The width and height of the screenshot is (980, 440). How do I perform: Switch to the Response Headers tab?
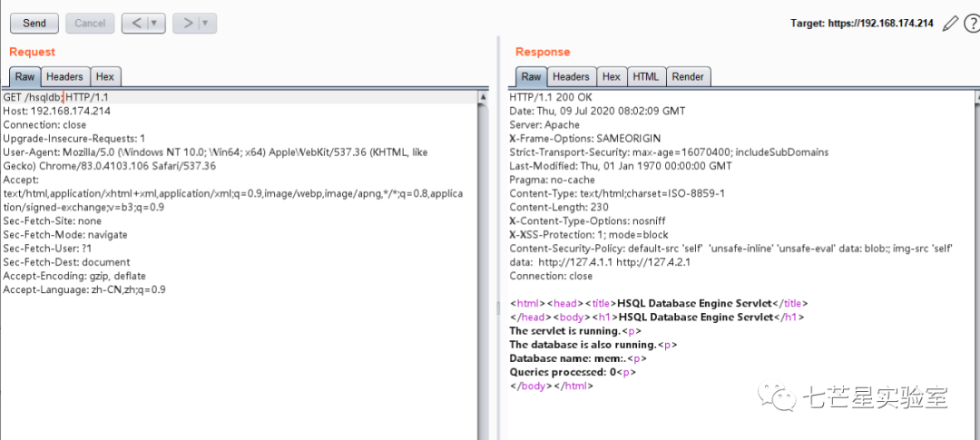click(572, 77)
